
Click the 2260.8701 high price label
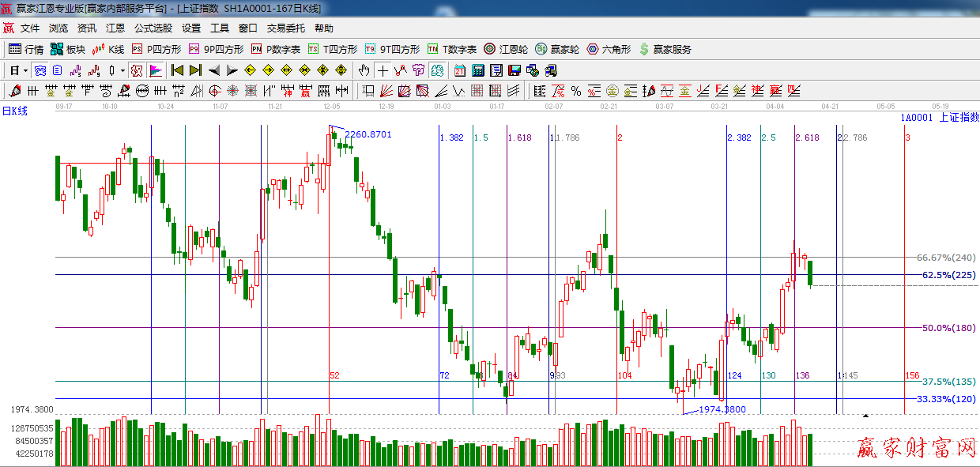click(x=367, y=134)
